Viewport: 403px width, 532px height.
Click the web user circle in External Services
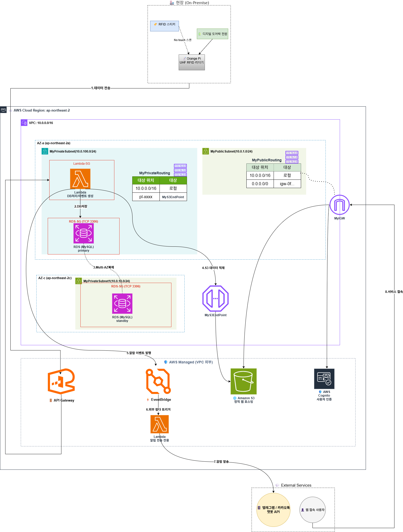[x=312, y=510]
